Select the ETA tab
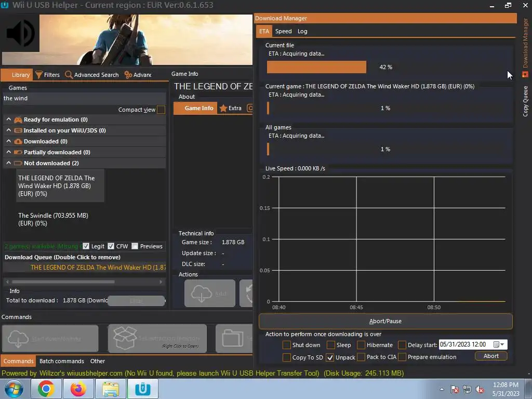This screenshot has height=399, width=532. (264, 31)
